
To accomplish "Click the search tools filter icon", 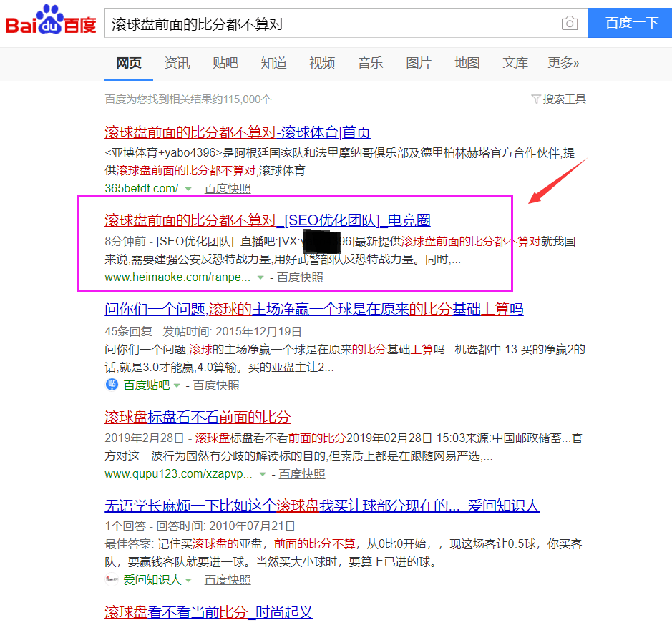I will 536,99.
